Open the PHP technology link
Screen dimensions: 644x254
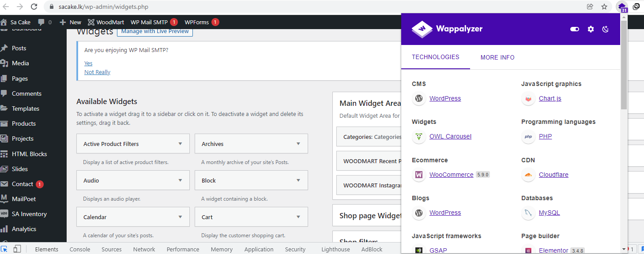545,136
